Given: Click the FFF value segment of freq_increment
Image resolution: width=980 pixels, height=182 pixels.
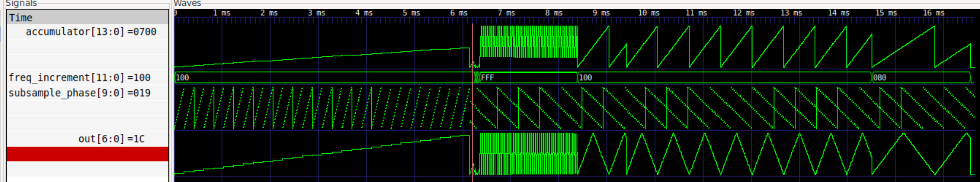Looking at the screenshot, I should coord(528,78).
